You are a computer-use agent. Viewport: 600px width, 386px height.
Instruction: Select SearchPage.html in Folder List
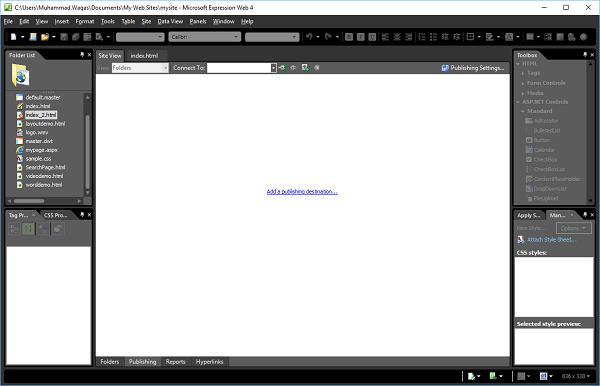click(x=41, y=168)
